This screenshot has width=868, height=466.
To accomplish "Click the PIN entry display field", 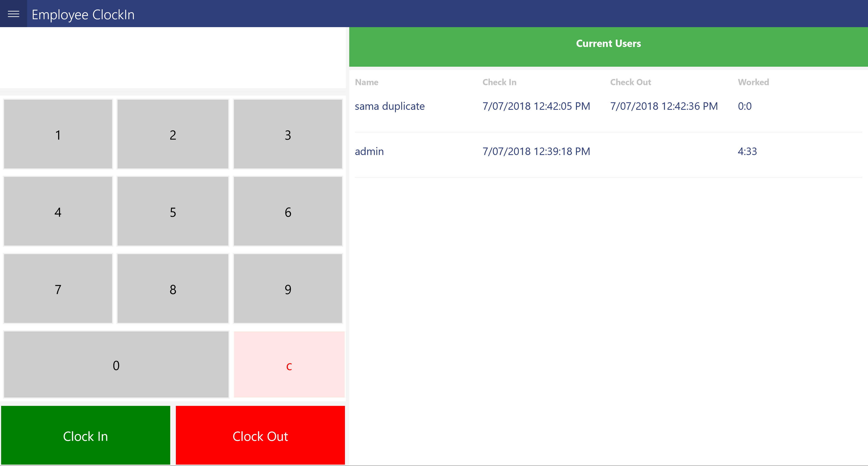I will [173, 58].
